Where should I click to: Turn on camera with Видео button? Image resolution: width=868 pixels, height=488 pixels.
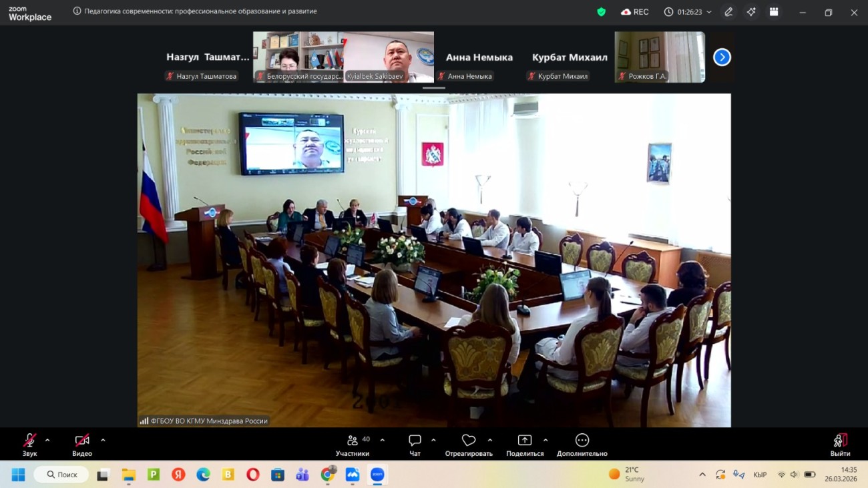click(x=82, y=444)
